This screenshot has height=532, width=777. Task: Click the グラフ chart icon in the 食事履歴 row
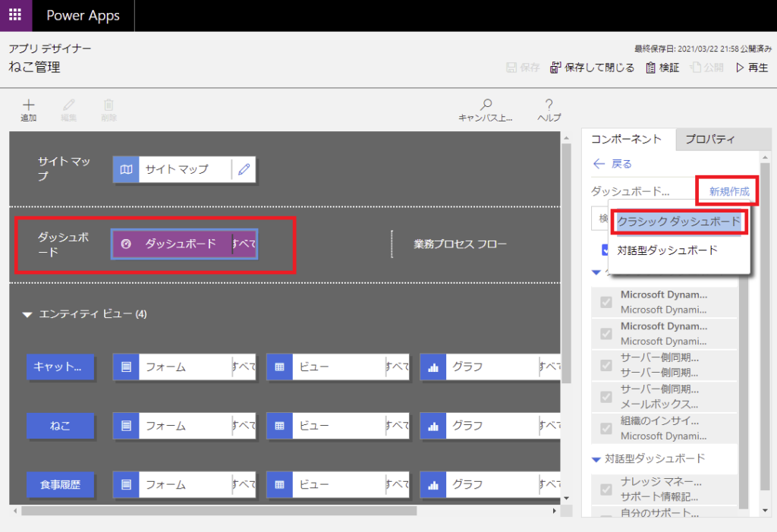[433, 484]
